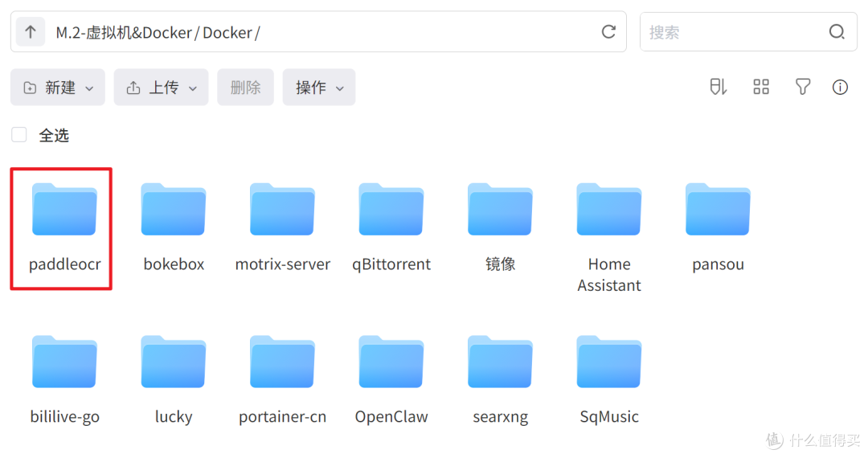Select the motrix-server folder icon

click(x=282, y=209)
